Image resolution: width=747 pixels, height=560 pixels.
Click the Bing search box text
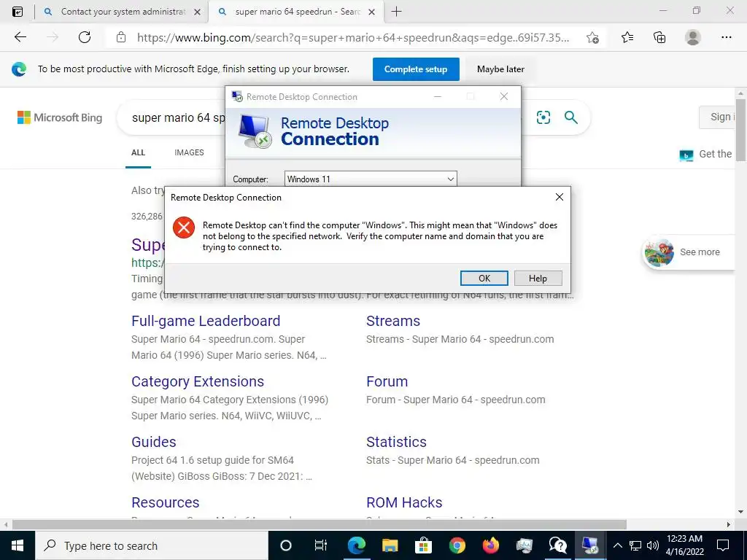pyautogui.click(x=178, y=117)
